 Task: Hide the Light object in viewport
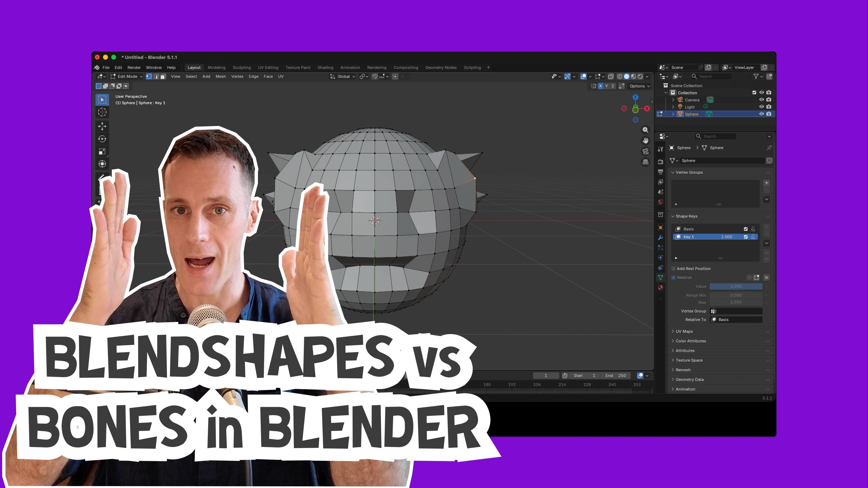[x=761, y=107]
